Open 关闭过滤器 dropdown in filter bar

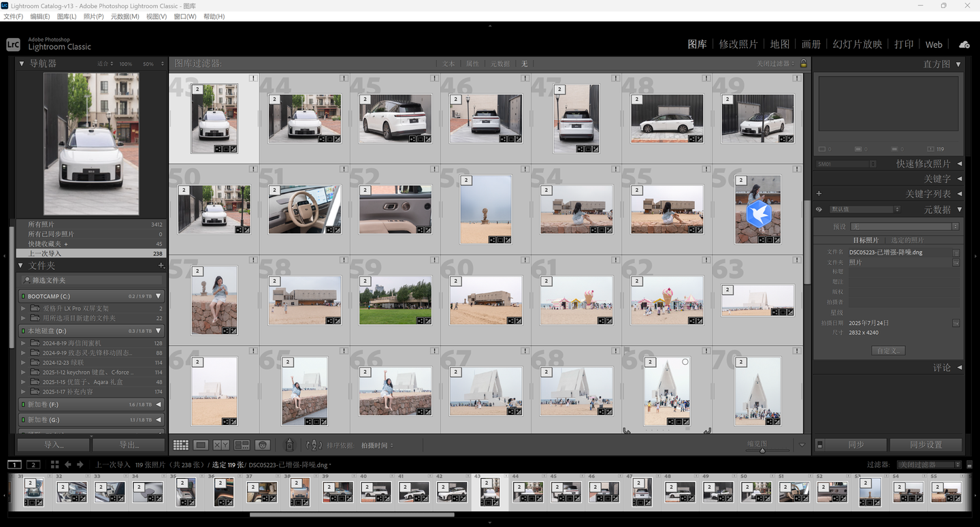tap(776, 63)
